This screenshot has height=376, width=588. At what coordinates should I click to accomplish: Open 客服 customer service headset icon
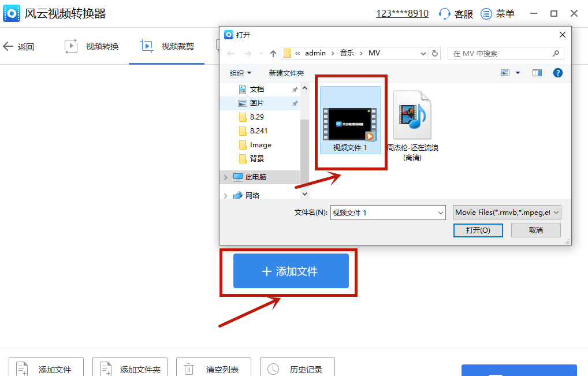[444, 14]
